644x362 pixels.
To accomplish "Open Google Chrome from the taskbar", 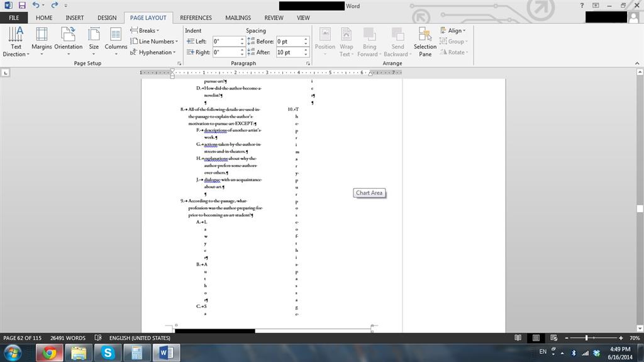I will point(49,353).
